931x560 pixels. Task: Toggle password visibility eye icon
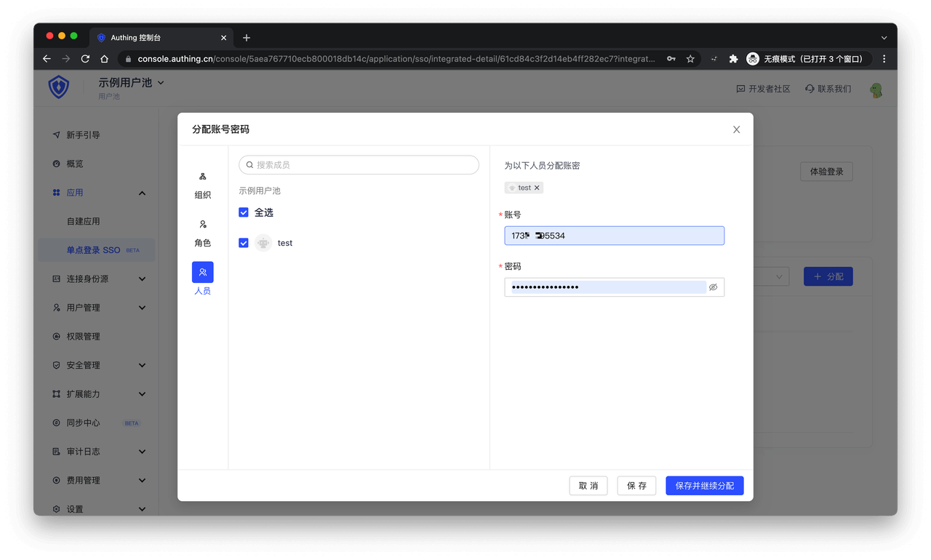tap(713, 287)
